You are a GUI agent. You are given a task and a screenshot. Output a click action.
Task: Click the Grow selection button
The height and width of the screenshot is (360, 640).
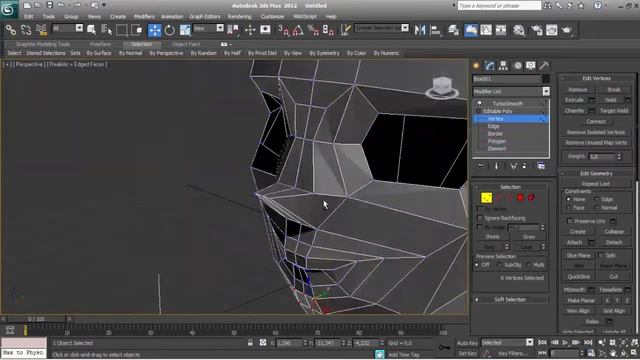(x=529, y=237)
